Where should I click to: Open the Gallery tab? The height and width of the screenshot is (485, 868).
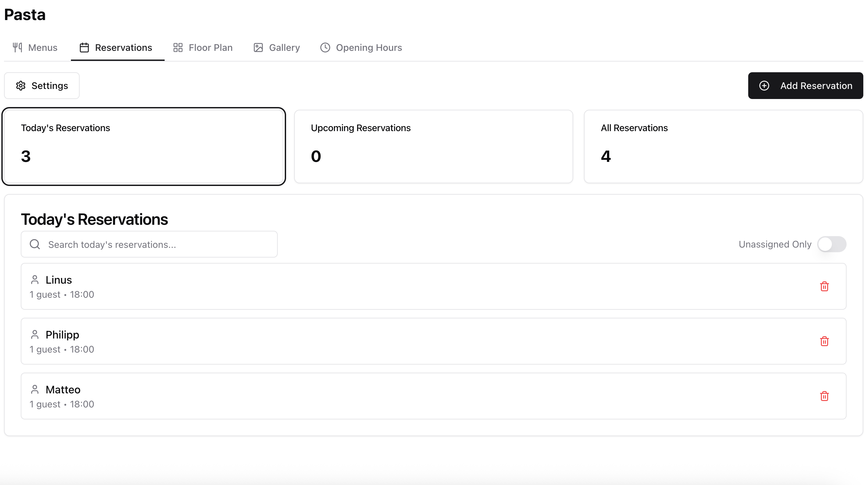(277, 47)
